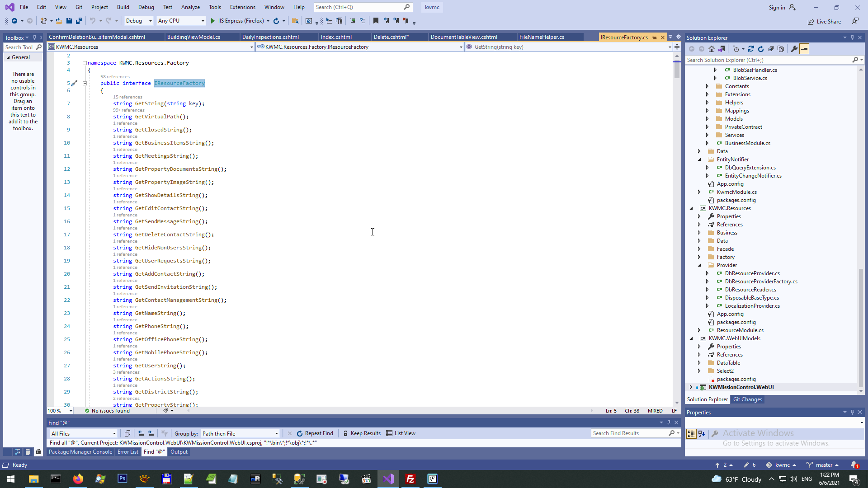The image size is (868, 488).
Task: Click the Save All toolbar icon
Action: click(x=79, y=21)
